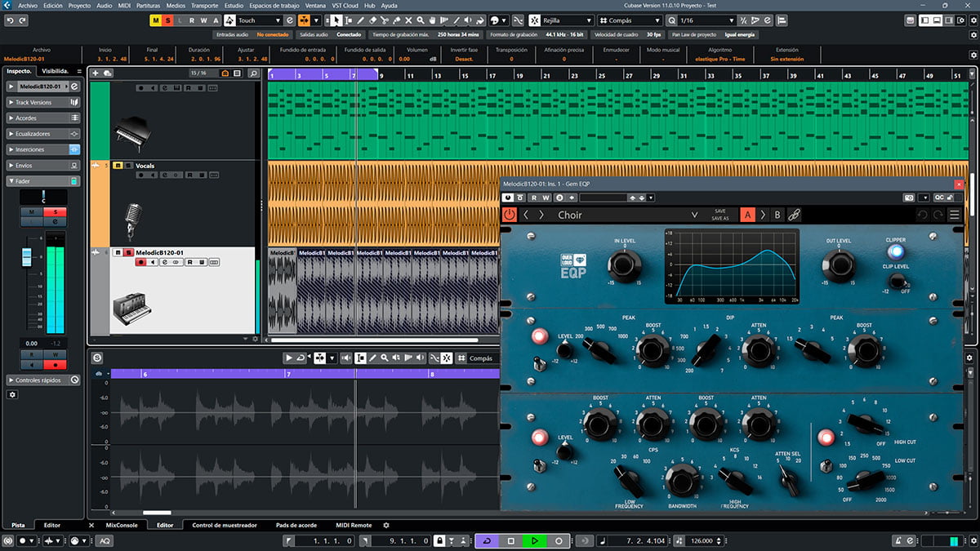Select the Play speaker tool
This screenshot has height=551, width=980.
pyautogui.click(x=468, y=20)
